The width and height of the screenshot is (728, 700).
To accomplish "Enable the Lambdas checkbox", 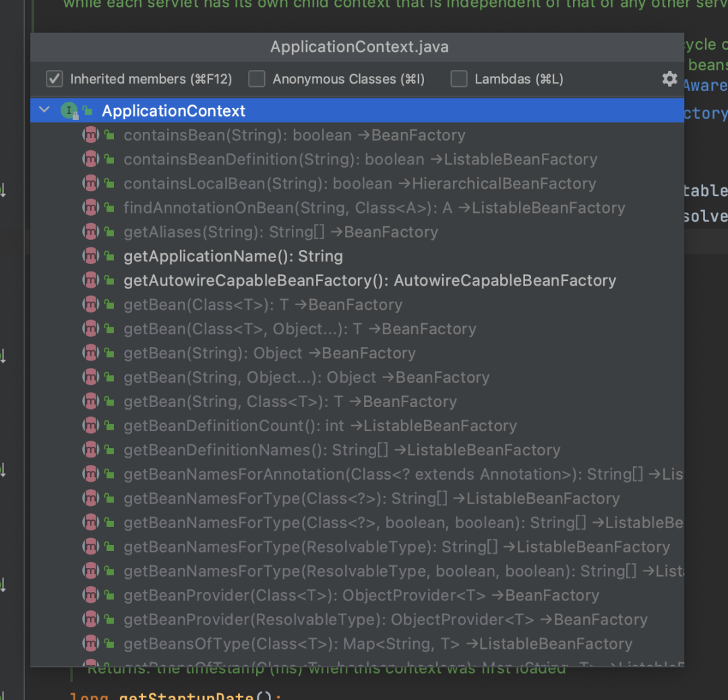I will pyautogui.click(x=458, y=79).
